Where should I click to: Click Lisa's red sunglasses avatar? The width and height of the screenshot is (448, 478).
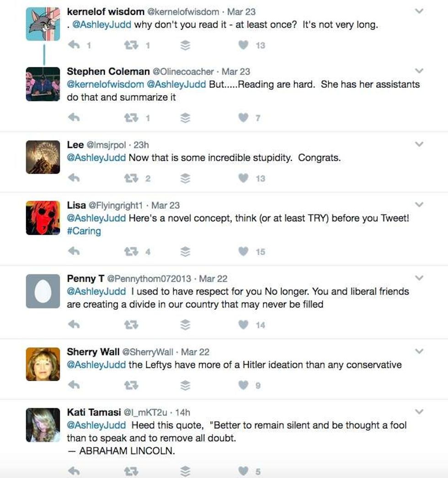click(43, 218)
